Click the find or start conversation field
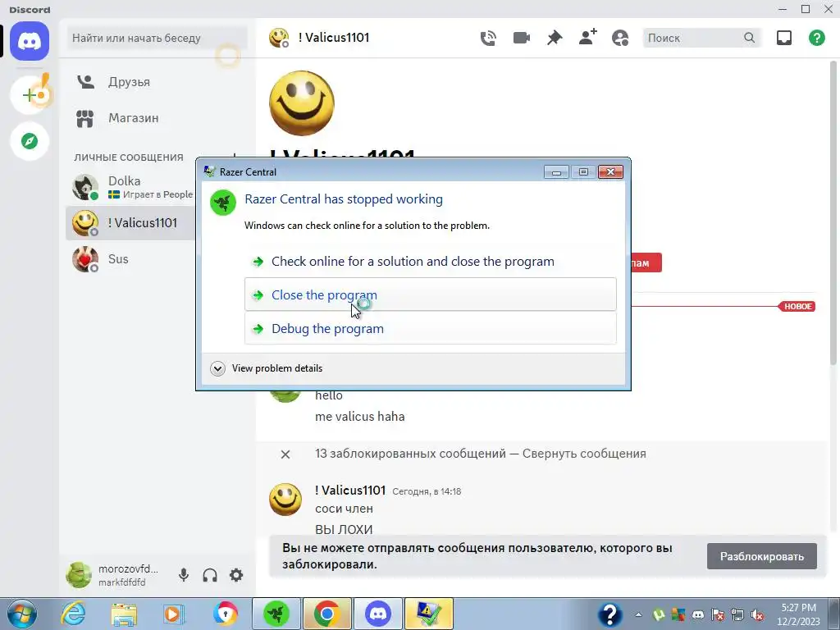The image size is (840, 630). pos(157,38)
